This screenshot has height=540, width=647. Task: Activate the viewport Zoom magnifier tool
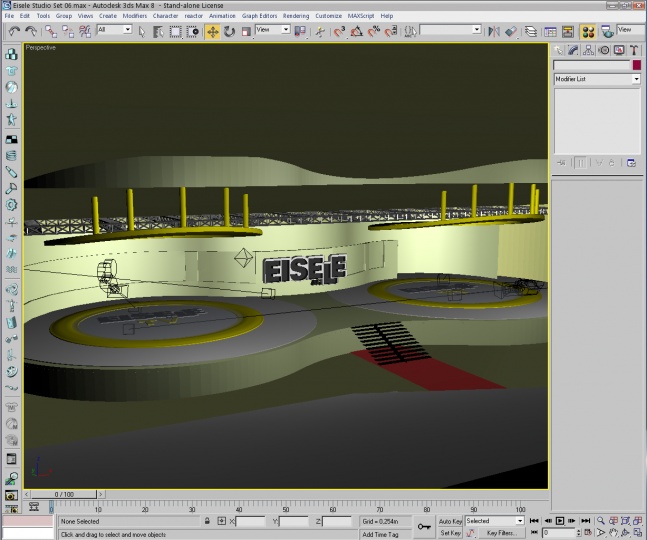click(601, 521)
